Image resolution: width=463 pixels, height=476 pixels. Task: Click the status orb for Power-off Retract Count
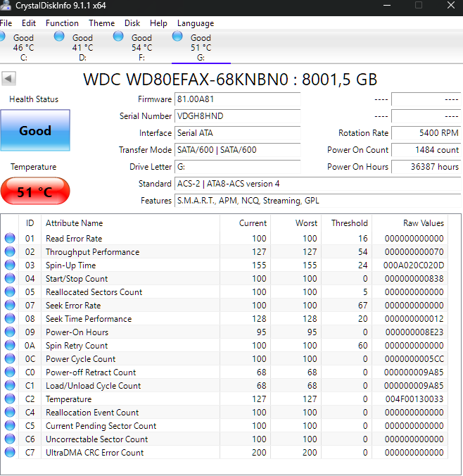pyautogui.click(x=10, y=372)
